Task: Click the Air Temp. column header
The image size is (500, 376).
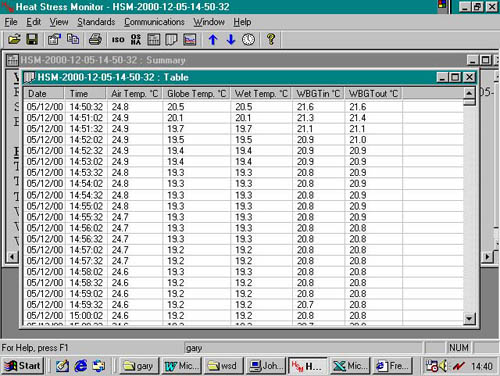Action: [x=134, y=94]
